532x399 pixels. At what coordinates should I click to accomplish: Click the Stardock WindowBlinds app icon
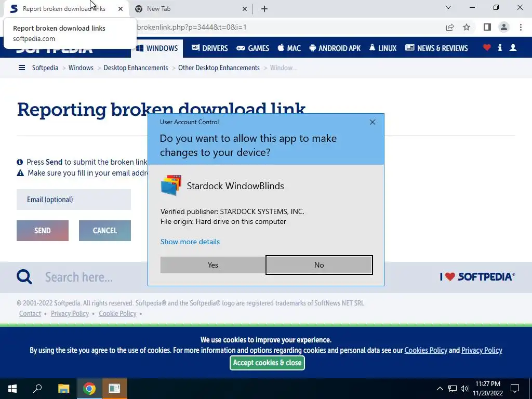pyautogui.click(x=171, y=185)
